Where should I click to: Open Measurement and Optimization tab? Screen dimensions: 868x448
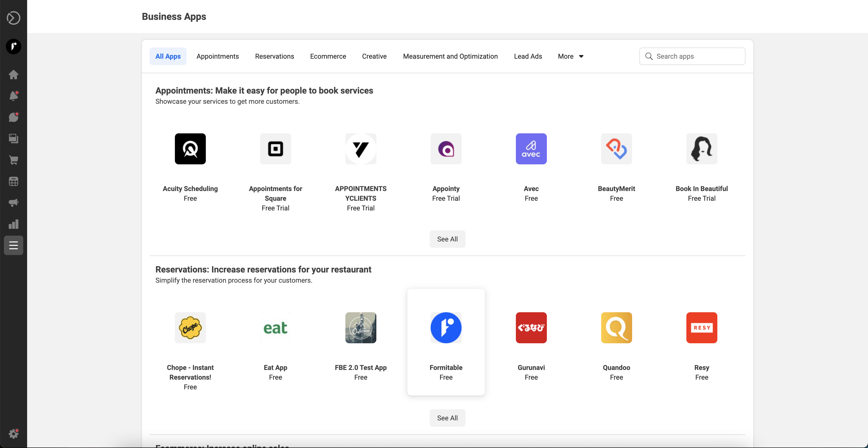tap(450, 56)
